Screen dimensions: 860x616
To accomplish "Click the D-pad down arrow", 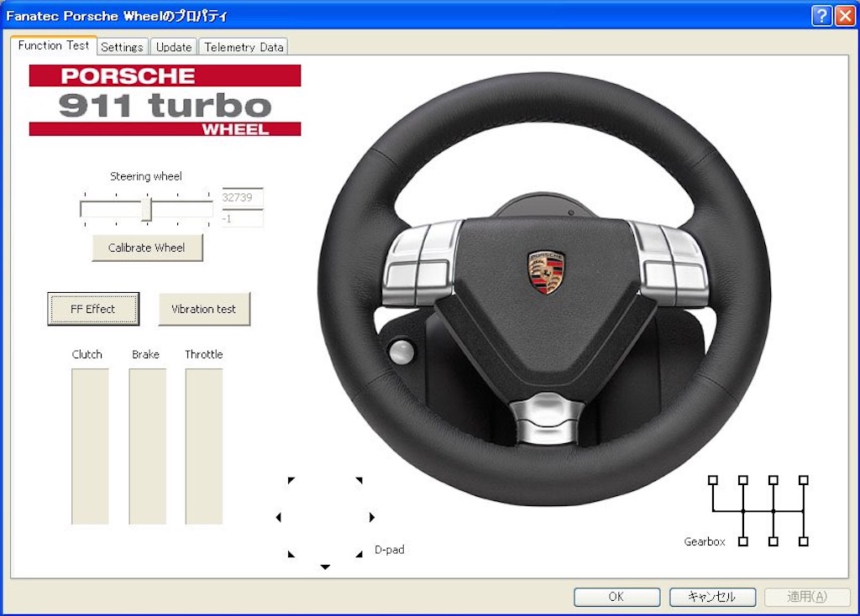I will click(x=325, y=566).
